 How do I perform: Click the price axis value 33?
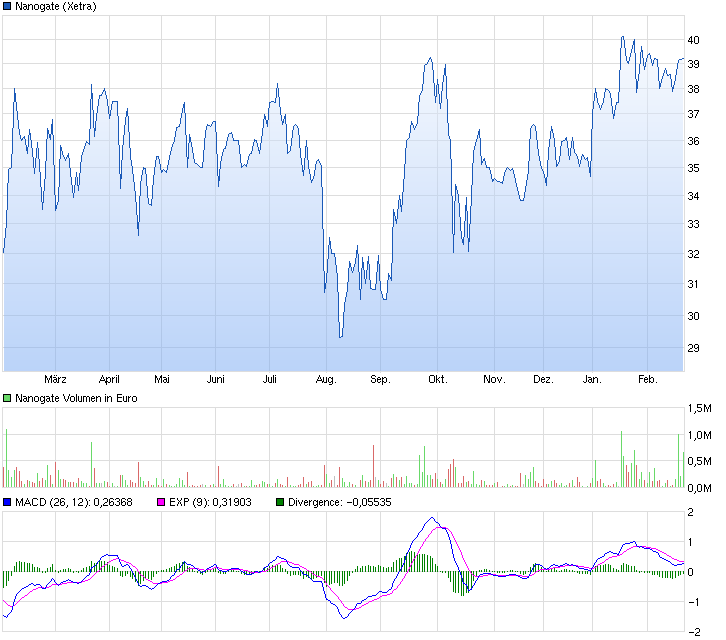tap(693, 224)
